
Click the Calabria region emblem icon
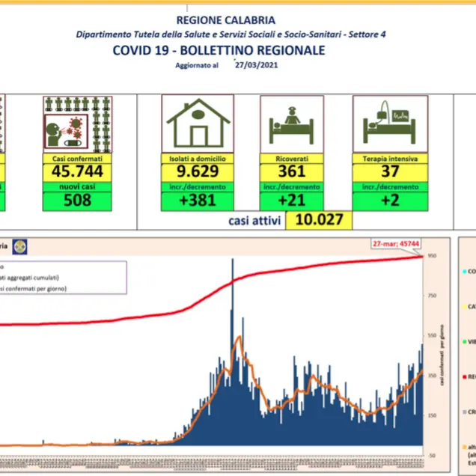(x=19, y=247)
